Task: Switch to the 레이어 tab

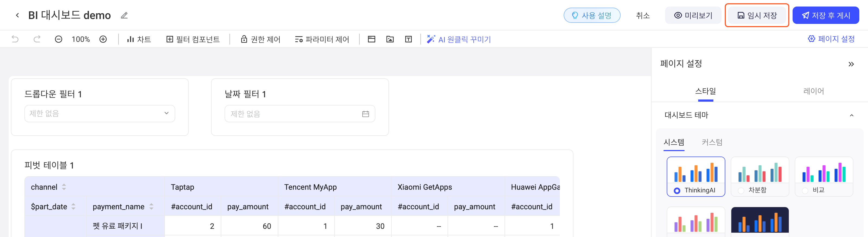Action: click(x=813, y=91)
